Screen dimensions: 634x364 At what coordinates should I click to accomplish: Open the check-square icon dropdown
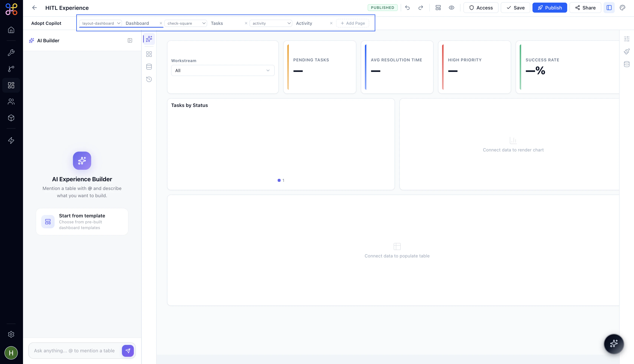click(x=186, y=23)
